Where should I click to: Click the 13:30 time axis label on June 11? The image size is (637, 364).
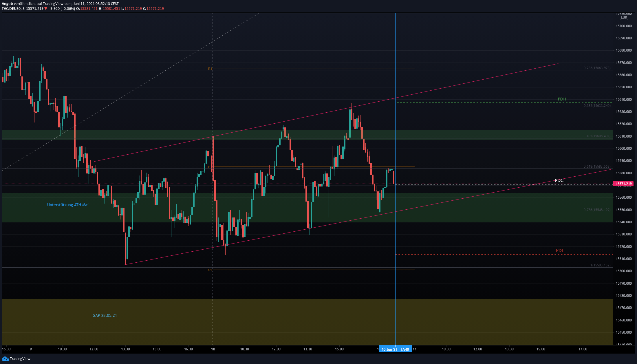pos(509,349)
